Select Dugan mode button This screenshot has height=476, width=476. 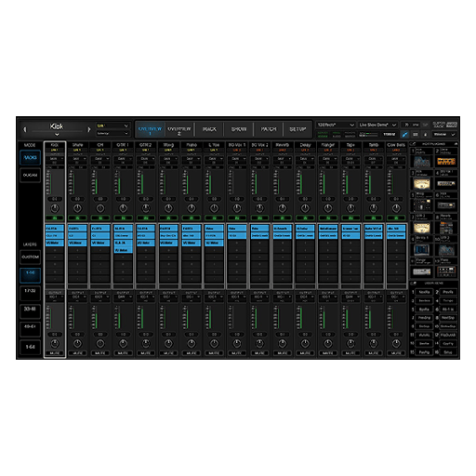coord(30,176)
